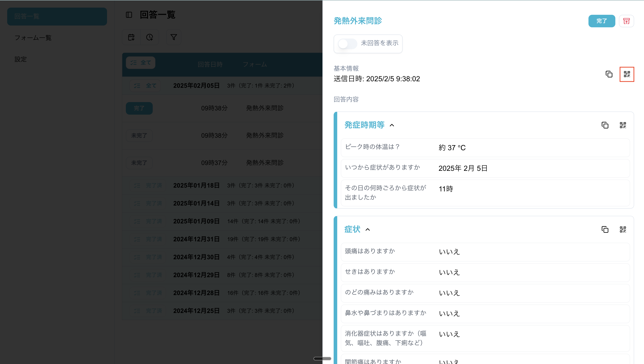644x364 pixels.
Task: Open 設定 in the sidebar
Action: tap(21, 59)
